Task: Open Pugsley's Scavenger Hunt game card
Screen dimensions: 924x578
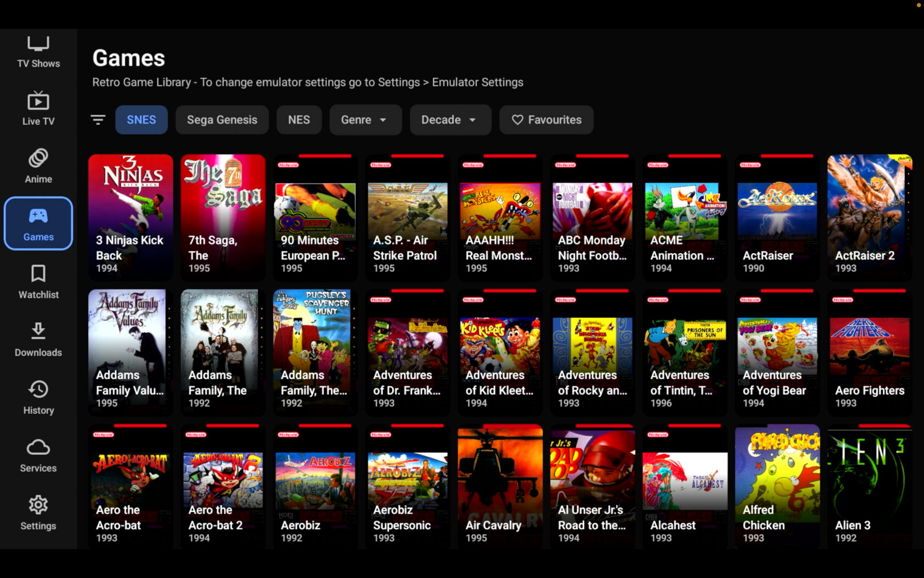Action: point(315,353)
